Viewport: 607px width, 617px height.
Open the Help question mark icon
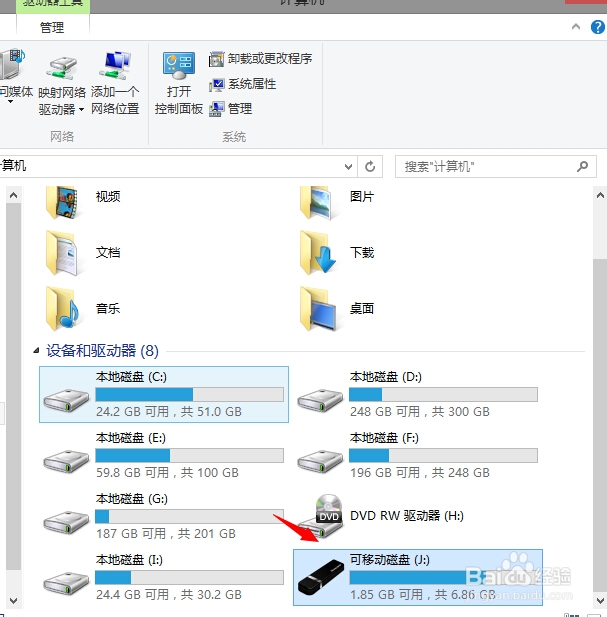(x=598, y=27)
